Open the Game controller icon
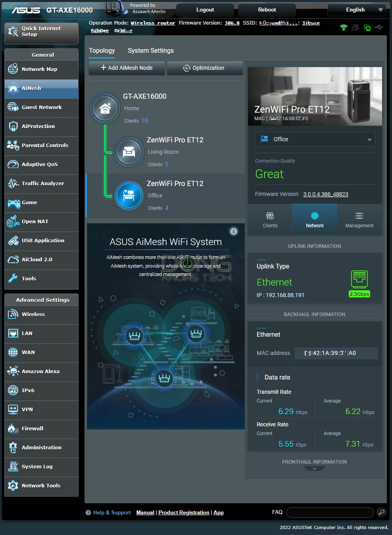 tap(13, 203)
